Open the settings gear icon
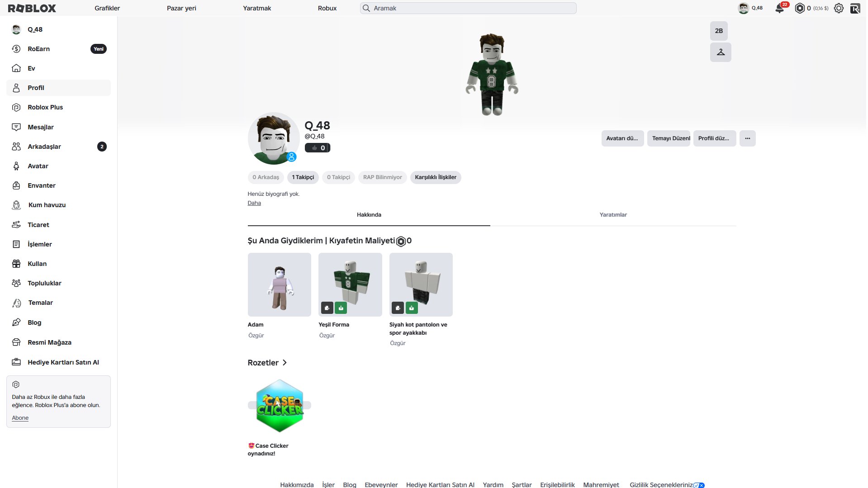 pos(839,8)
